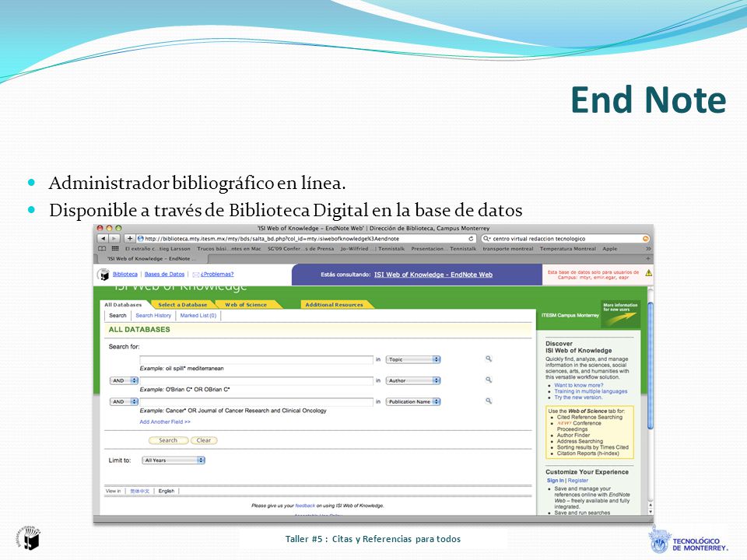Screen dimensions: 747x560
Task: Go back with the browser back arrow
Action: point(103,239)
